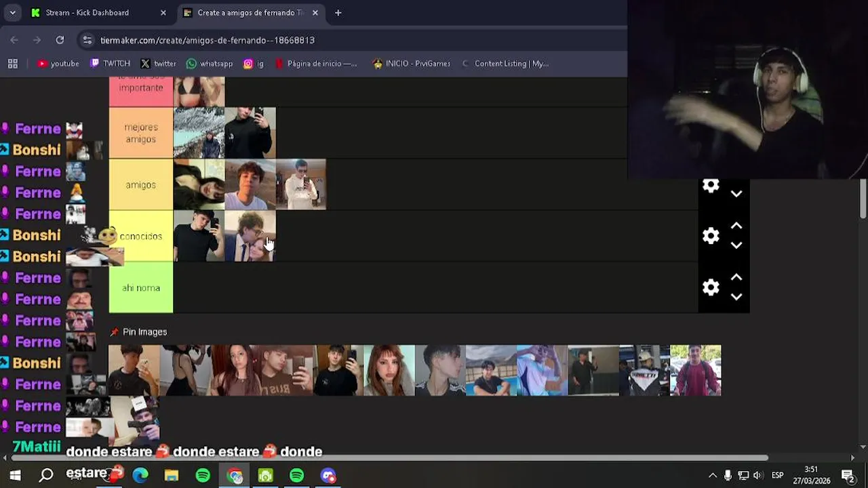Open the Content Listing bookmark
This screenshot has width=868, height=488.
pos(505,64)
